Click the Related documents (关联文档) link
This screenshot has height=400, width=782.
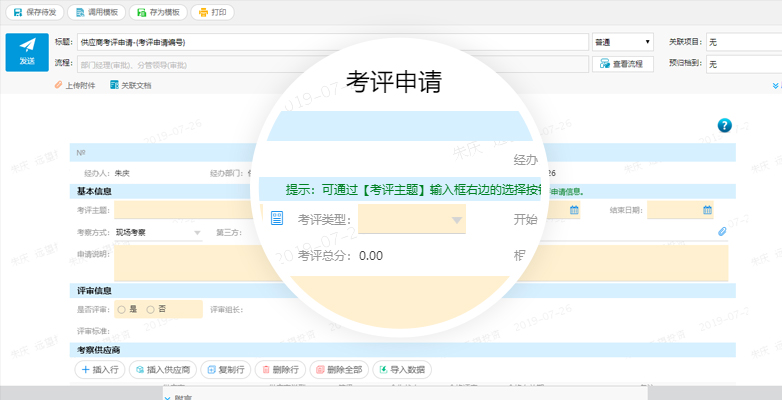(x=131, y=85)
